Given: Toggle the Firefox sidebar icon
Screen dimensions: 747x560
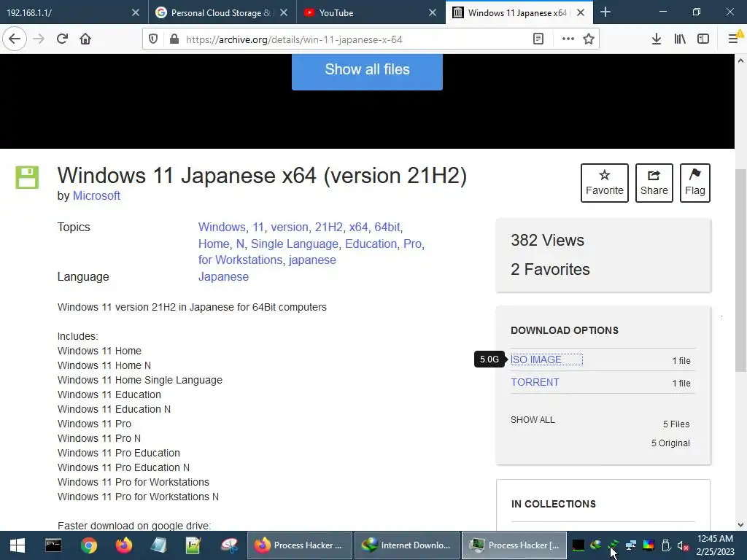Looking at the screenshot, I should [x=703, y=39].
